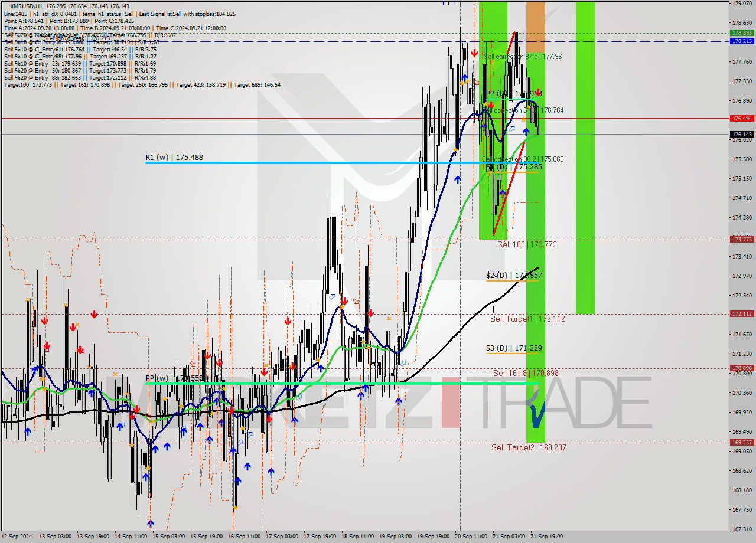Click the '13 Sep 19:00' time label

tap(93, 537)
